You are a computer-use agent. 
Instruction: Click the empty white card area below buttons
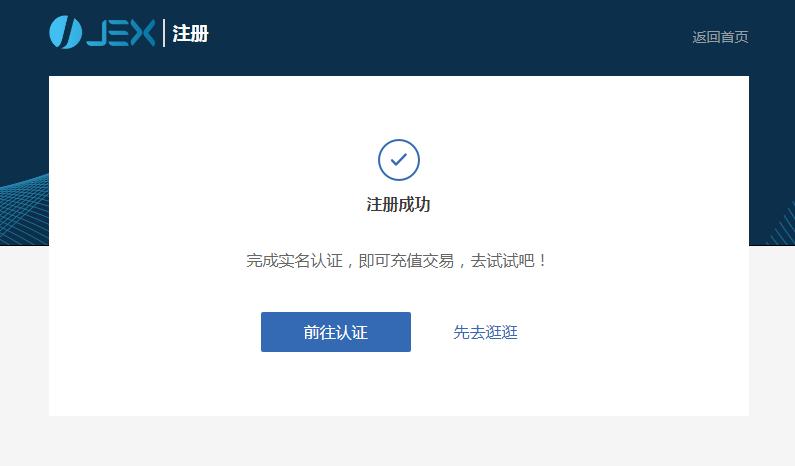[399, 385]
